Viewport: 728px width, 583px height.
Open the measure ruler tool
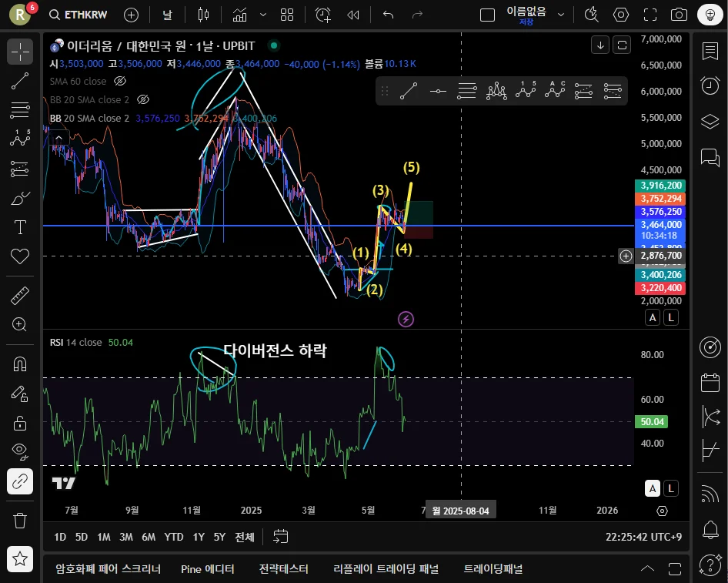[20, 295]
